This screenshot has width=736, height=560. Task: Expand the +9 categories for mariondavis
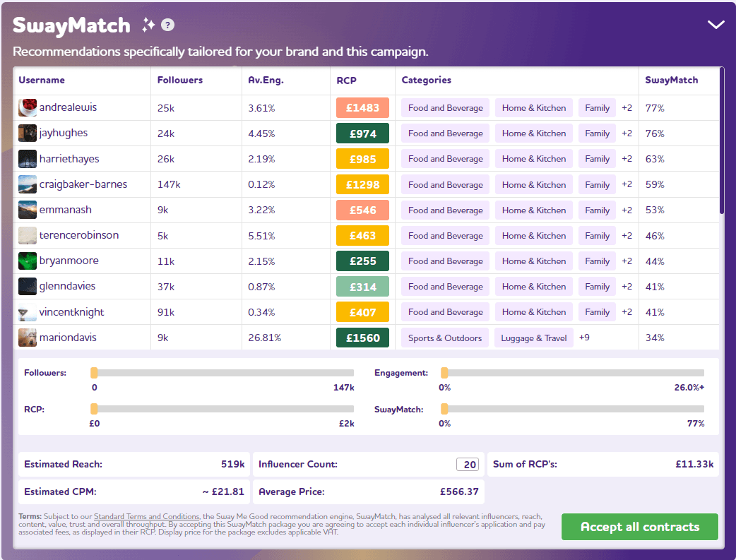584,338
